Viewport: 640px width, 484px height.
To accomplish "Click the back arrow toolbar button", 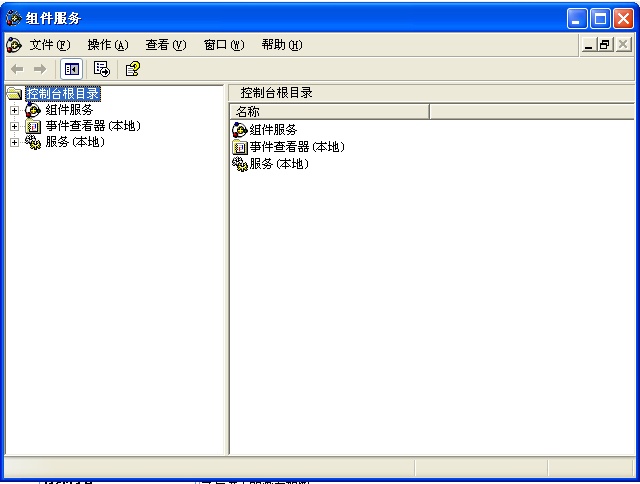I will coord(17,69).
